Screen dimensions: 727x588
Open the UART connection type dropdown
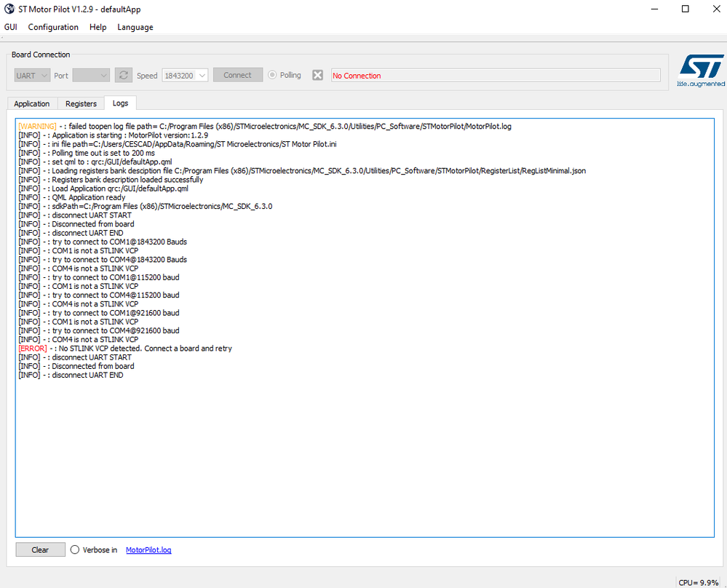[32, 75]
